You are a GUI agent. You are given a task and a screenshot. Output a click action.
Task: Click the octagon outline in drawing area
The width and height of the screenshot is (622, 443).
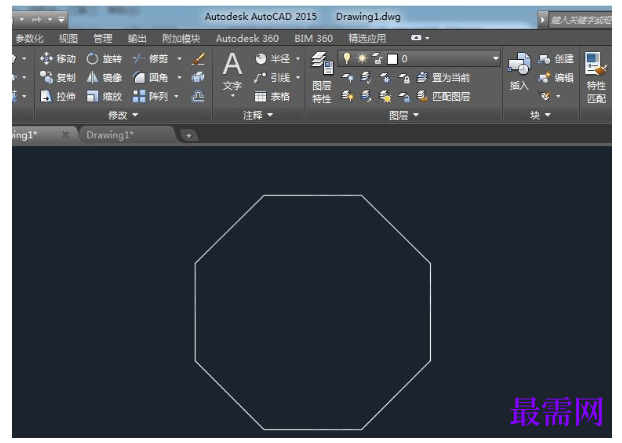point(313,196)
